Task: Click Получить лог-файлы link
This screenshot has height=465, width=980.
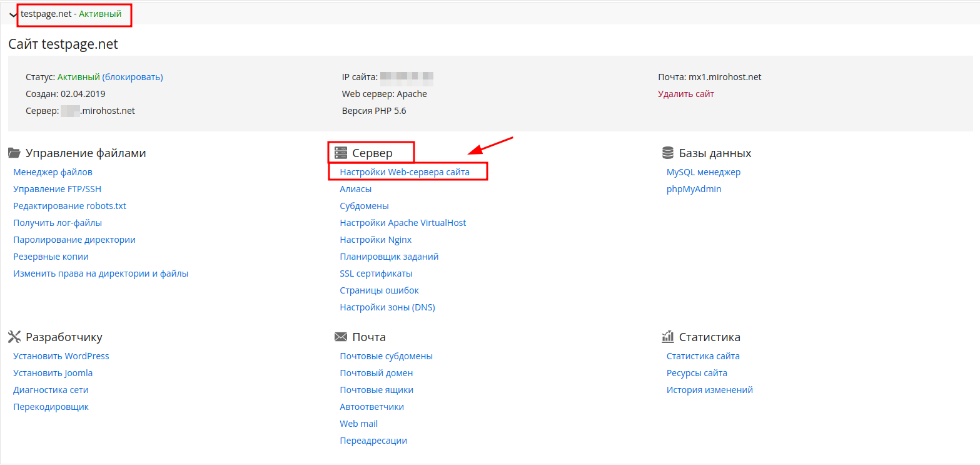Action: [58, 223]
